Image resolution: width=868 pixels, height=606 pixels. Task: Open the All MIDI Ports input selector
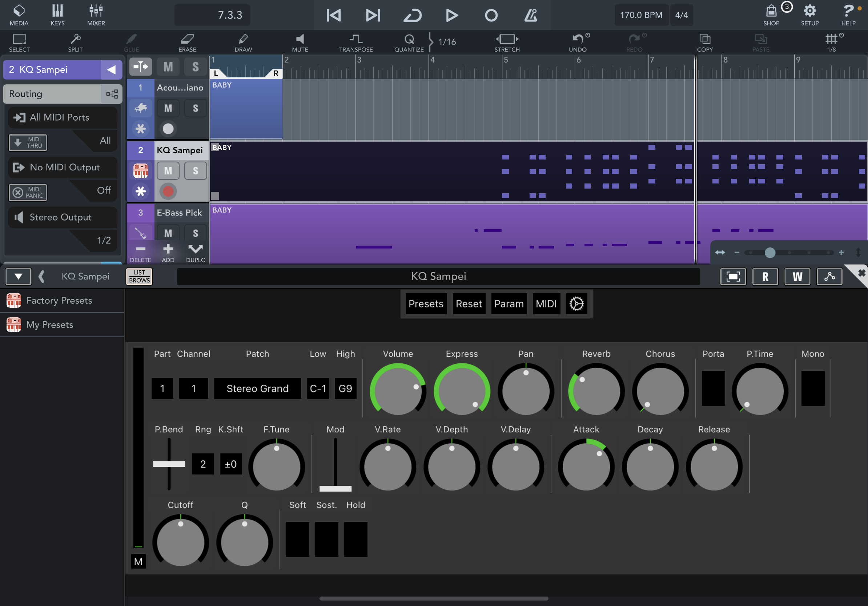(x=63, y=117)
